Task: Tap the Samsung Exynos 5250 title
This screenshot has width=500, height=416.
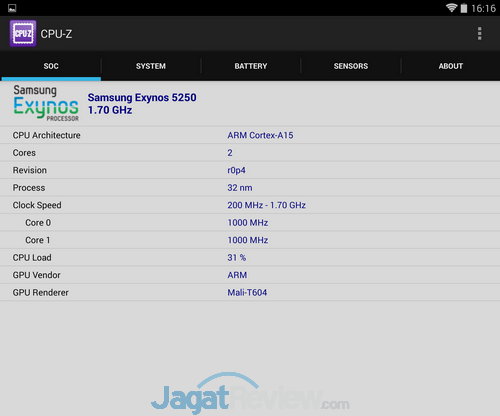Action: [x=142, y=97]
